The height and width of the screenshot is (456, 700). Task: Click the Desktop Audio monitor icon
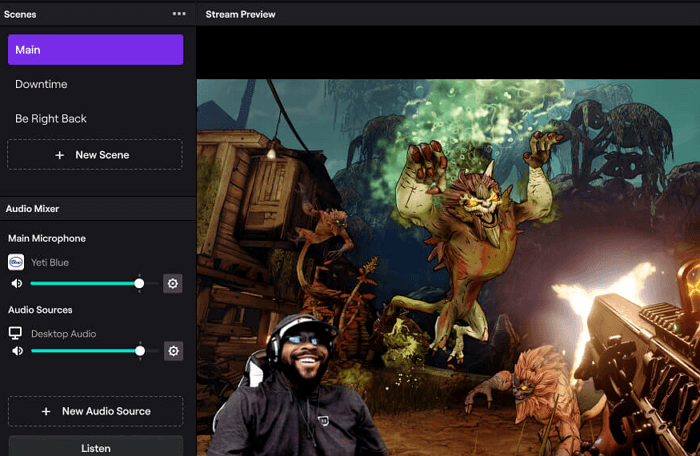(15, 333)
